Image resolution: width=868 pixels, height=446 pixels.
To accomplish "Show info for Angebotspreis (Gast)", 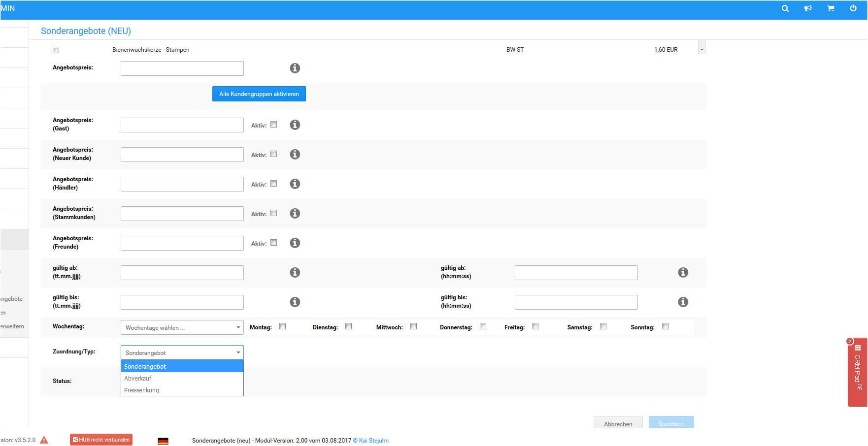I will point(295,125).
